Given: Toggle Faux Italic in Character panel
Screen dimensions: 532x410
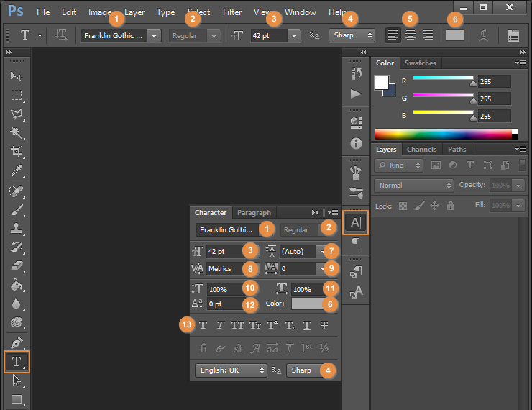Looking at the screenshot, I should (220, 326).
